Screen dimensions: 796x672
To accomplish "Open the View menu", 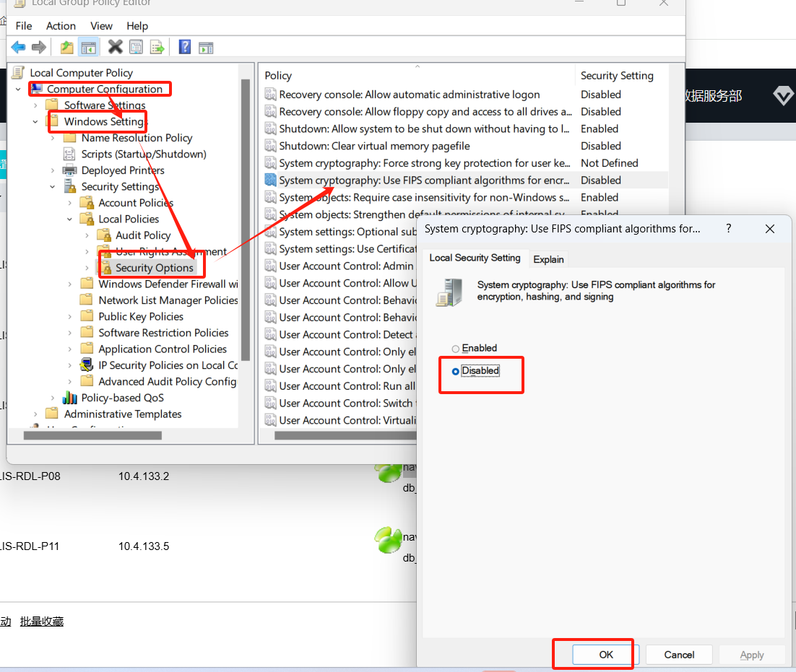I will click(x=102, y=26).
